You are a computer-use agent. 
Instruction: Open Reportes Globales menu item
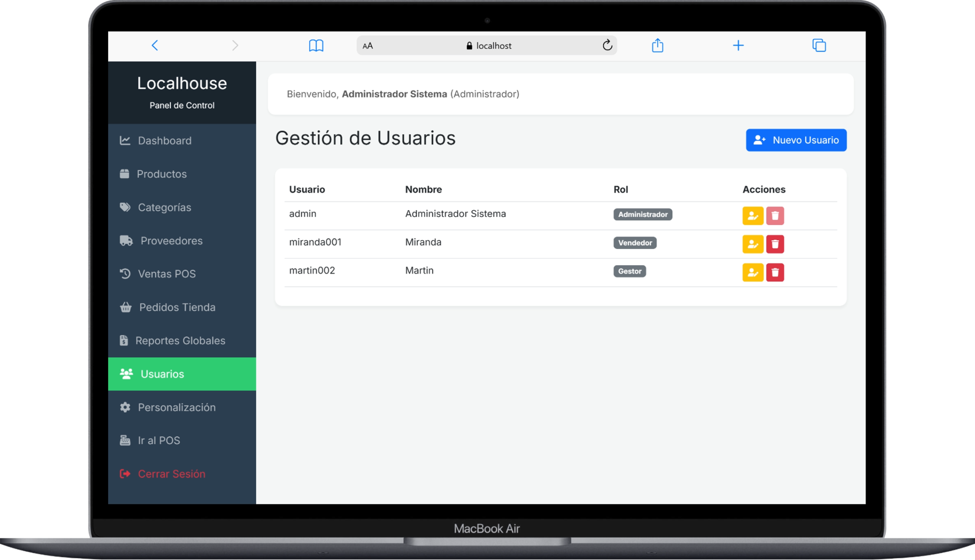click(x=180, y=341)
